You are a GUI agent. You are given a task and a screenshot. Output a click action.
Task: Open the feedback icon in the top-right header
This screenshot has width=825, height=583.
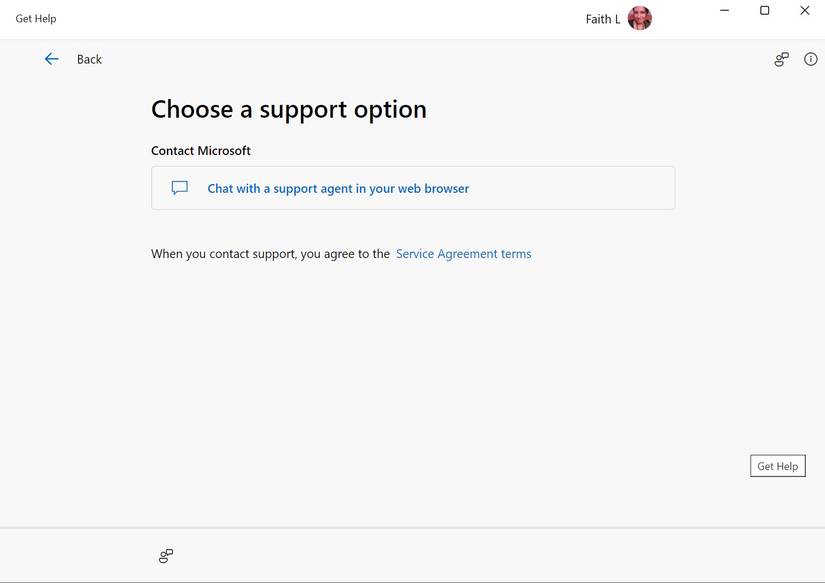coord(781,59)
